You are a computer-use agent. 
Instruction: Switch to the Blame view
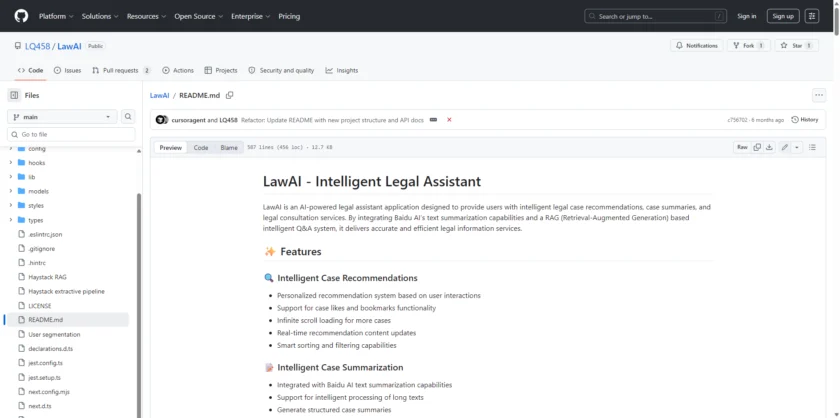(x=229, y=147)
